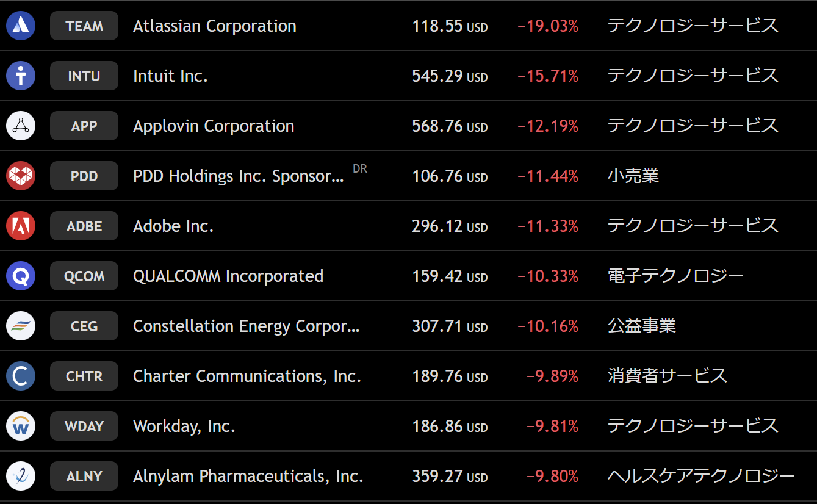Open the INTU ticker symbol button
Viewport: 817px width, 504px height.
(x=84, y=76)
